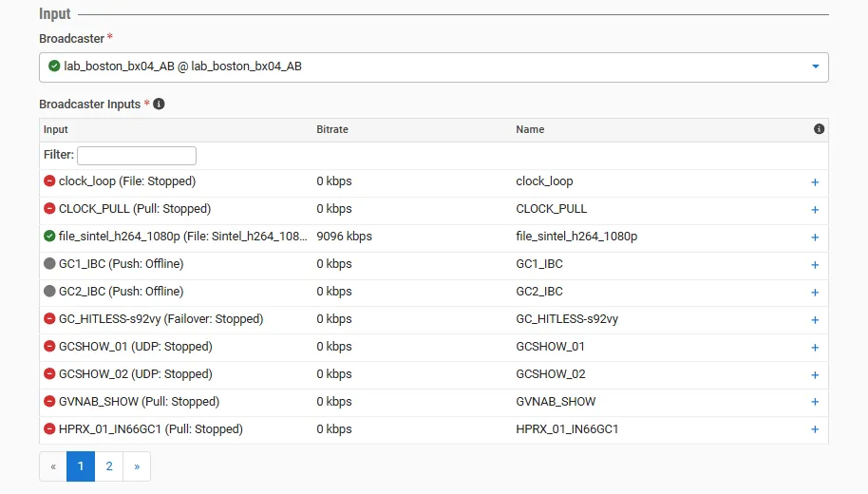Add HPRX_01_IN66GC1 input via plus icon
The image size is (868, 494).
[x=815, y=429]
